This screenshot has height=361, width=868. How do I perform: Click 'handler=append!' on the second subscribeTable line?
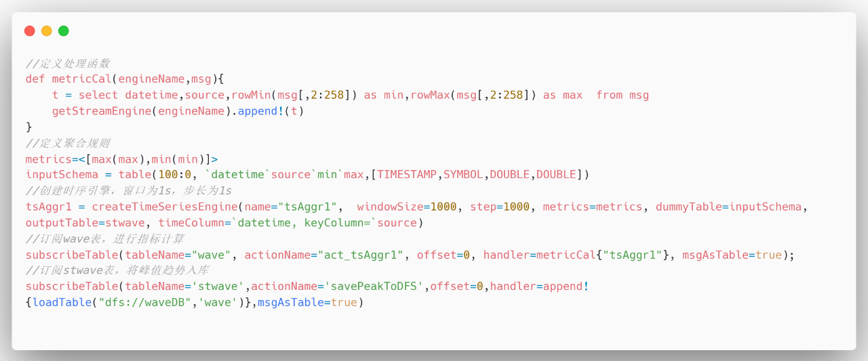tap(540, 286)
